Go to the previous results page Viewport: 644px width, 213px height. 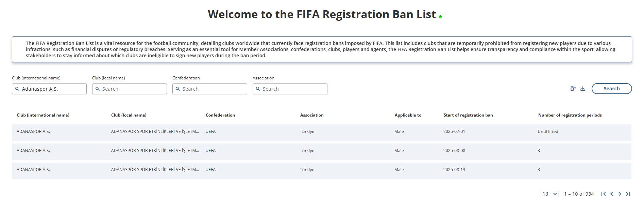612,194
